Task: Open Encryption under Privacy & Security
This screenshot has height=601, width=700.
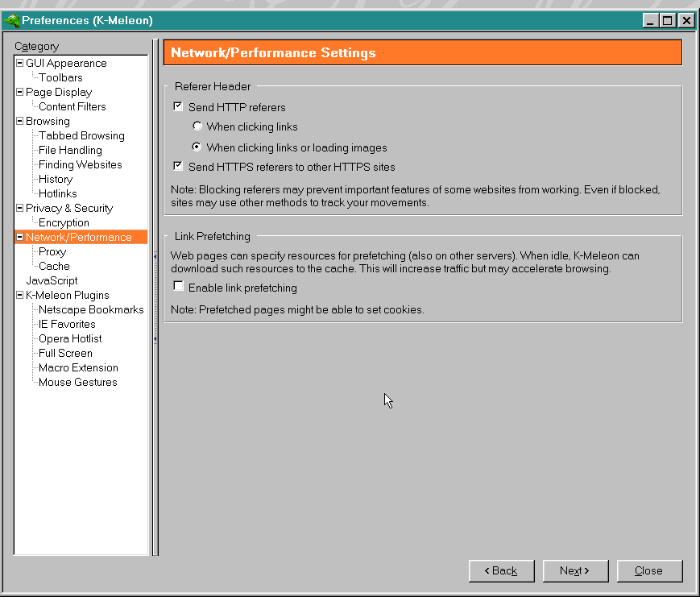Action: pyautogui.click(x=64, y=222)
